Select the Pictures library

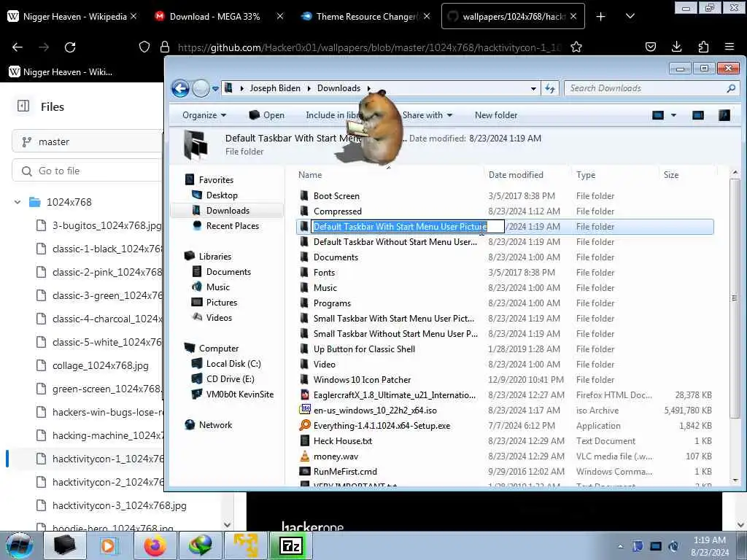coord(222,303)
